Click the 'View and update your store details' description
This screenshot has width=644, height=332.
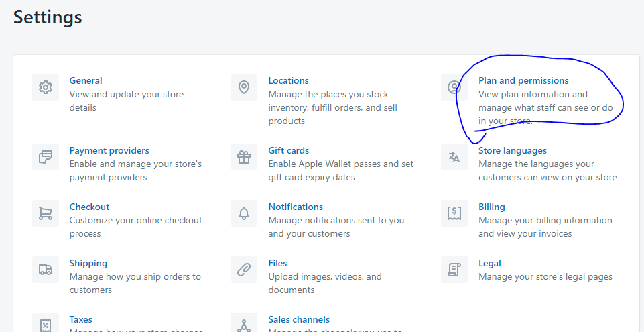point(127,101)
